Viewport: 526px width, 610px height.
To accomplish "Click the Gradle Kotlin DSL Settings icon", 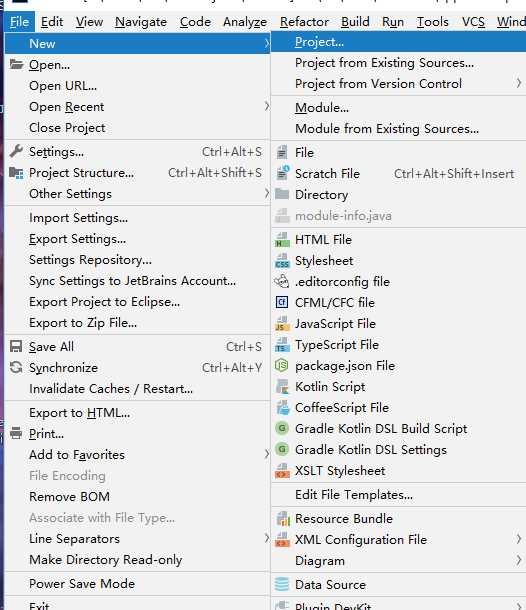I will coord(282,449).
